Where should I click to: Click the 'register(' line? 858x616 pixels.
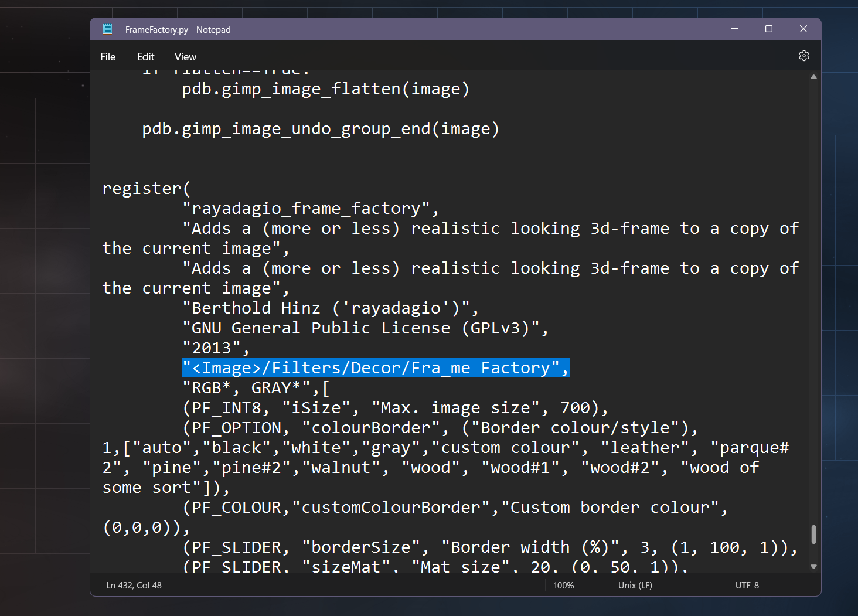tap(147, 189)
